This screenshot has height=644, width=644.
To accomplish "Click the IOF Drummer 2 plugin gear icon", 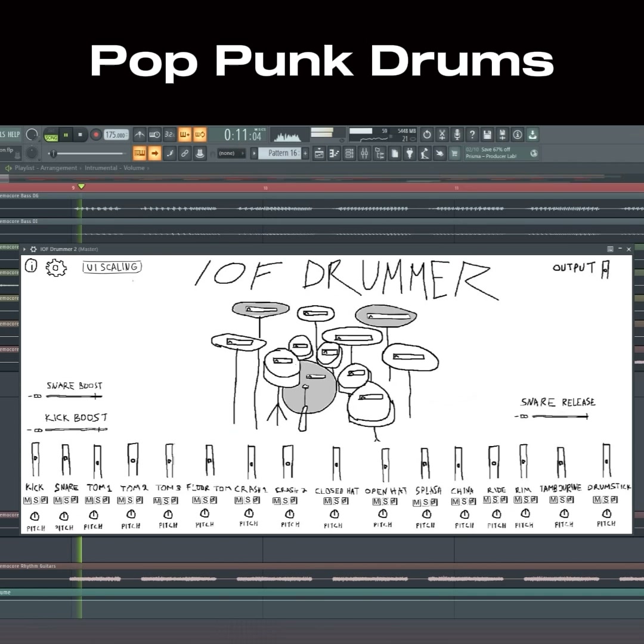I will click(x=33, y=249).
